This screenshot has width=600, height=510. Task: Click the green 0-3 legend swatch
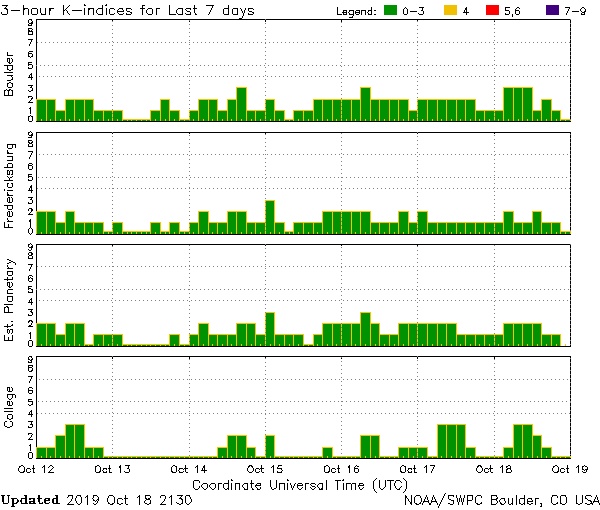[390, 10]
